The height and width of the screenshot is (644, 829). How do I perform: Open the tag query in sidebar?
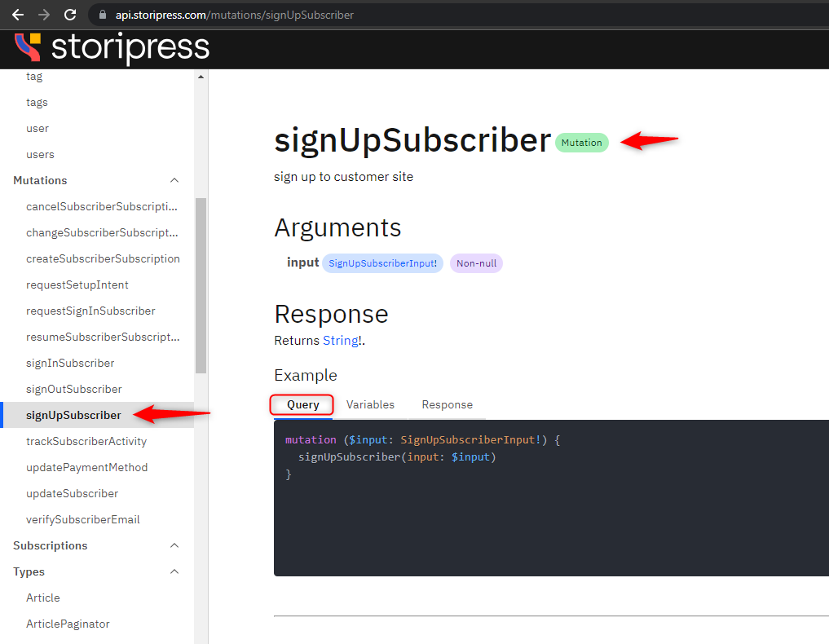(34, 76)
